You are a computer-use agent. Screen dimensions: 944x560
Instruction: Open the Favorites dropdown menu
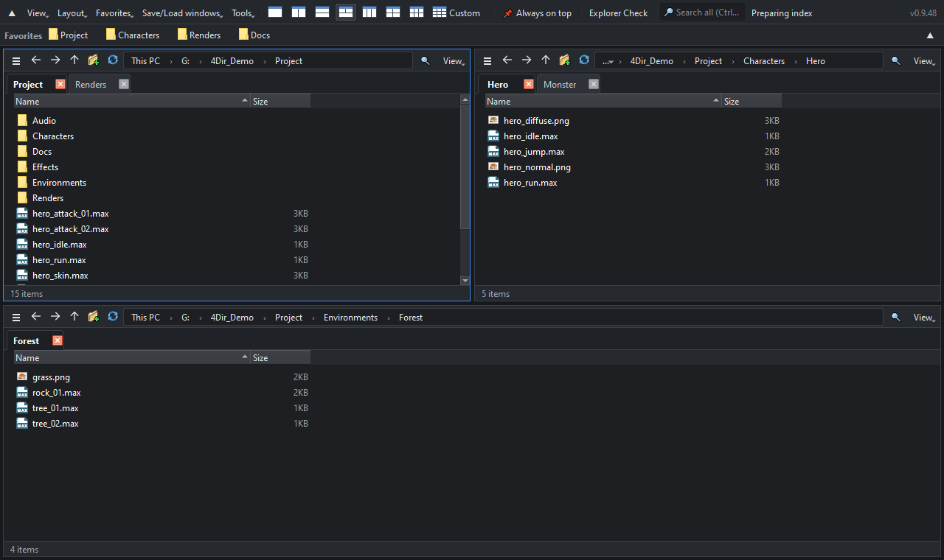114,13
